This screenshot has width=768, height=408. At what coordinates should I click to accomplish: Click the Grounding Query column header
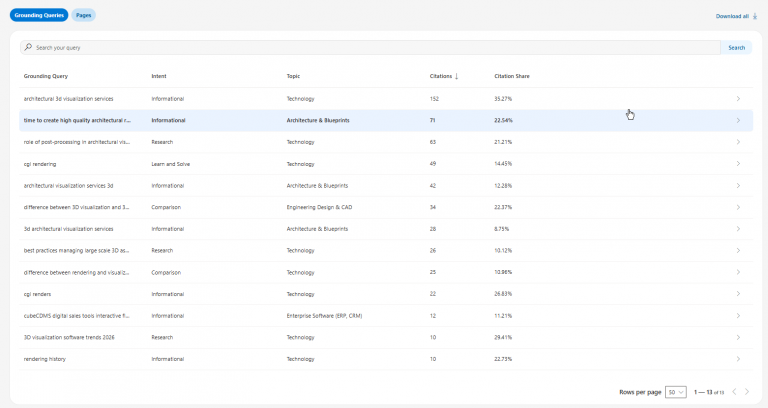tap(46, 76)
